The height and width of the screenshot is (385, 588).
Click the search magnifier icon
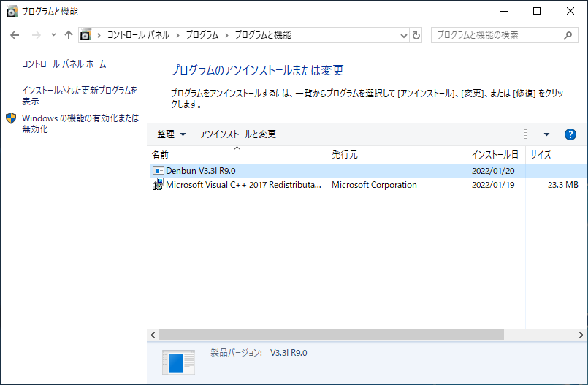[x=568, y=35]
